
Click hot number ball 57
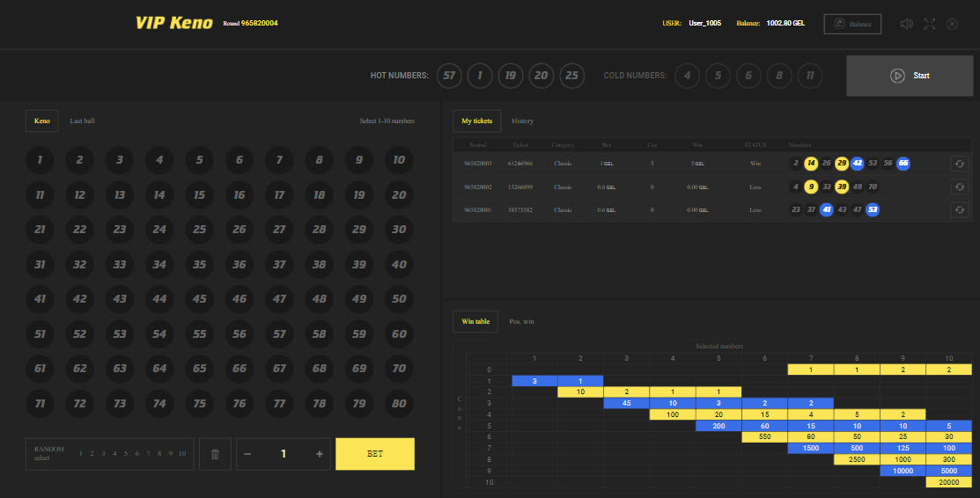tap(449, 76)
